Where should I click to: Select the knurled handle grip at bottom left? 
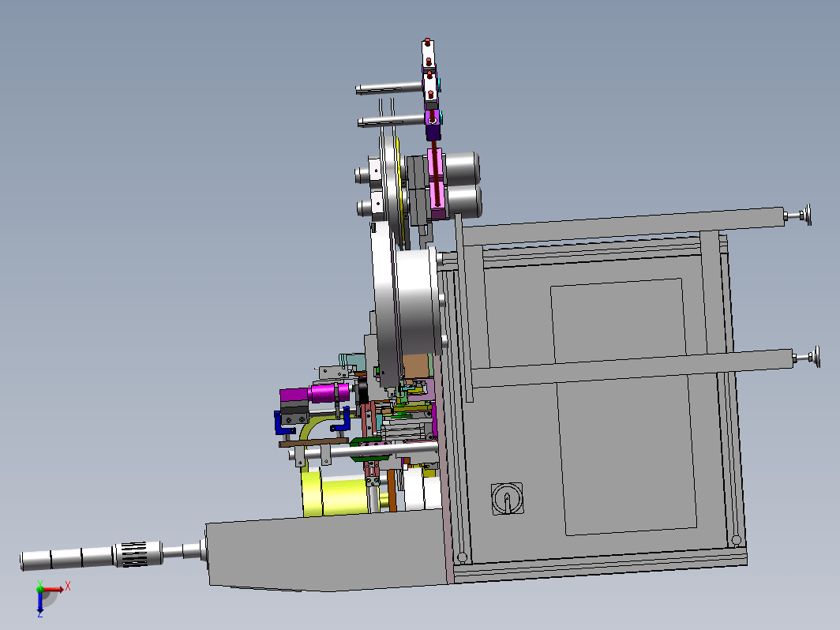pyautogui.click(x=137, y=554)
